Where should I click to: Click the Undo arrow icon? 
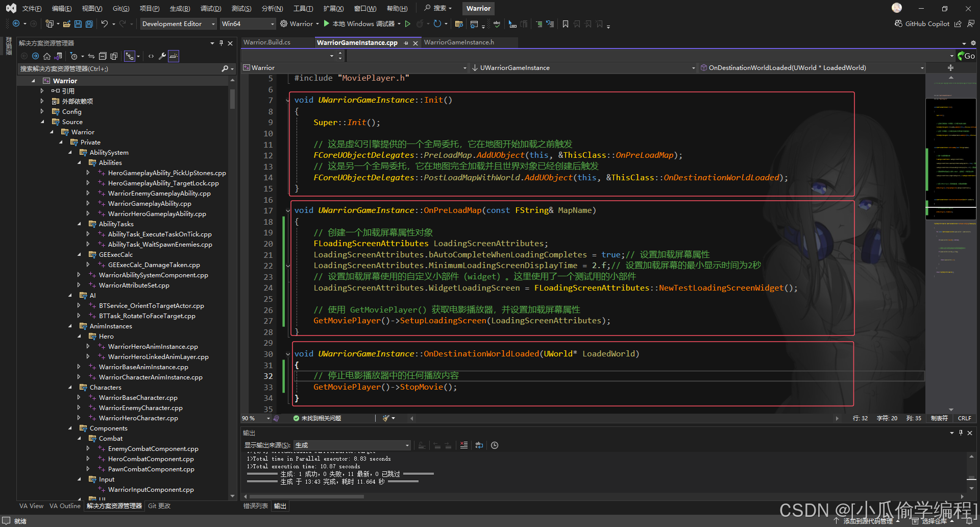pos(104,24)
